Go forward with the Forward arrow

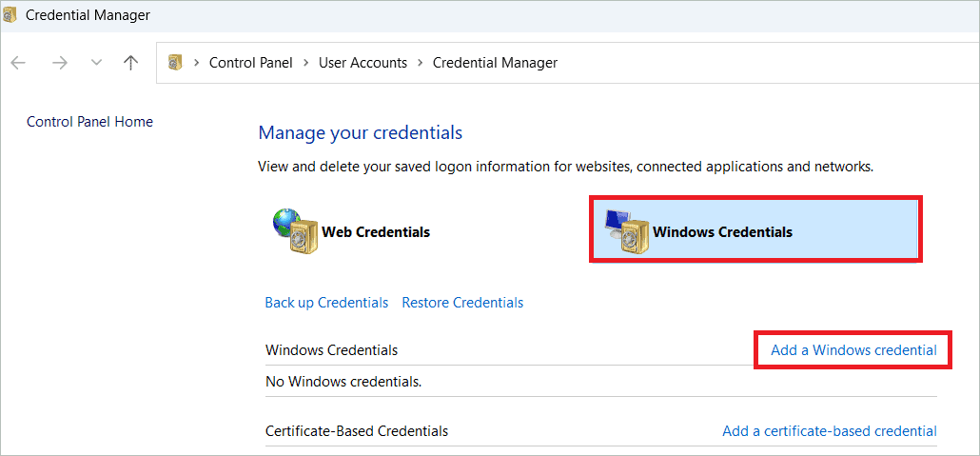(x=59, y=63)
